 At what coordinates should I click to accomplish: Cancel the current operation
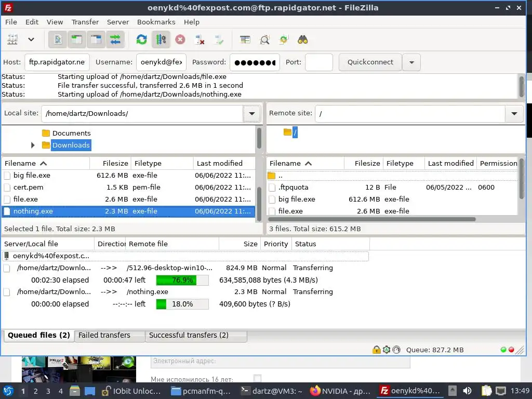(180, 39)
